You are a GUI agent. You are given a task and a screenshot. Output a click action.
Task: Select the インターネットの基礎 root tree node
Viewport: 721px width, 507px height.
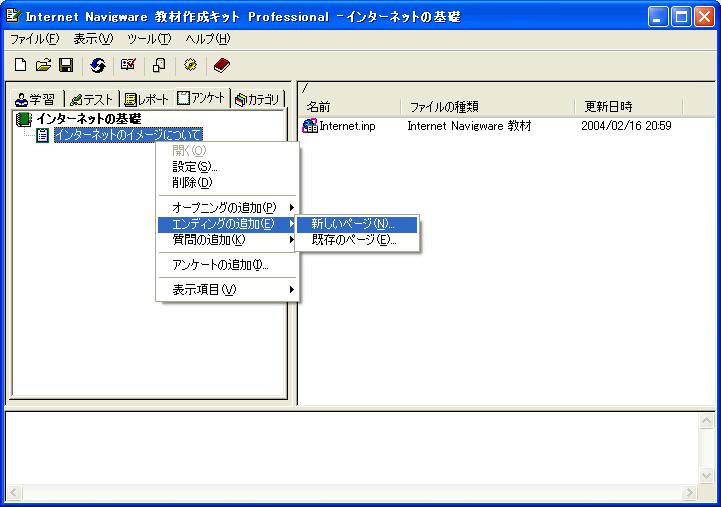pyautogui.click(x=89, y=119)
